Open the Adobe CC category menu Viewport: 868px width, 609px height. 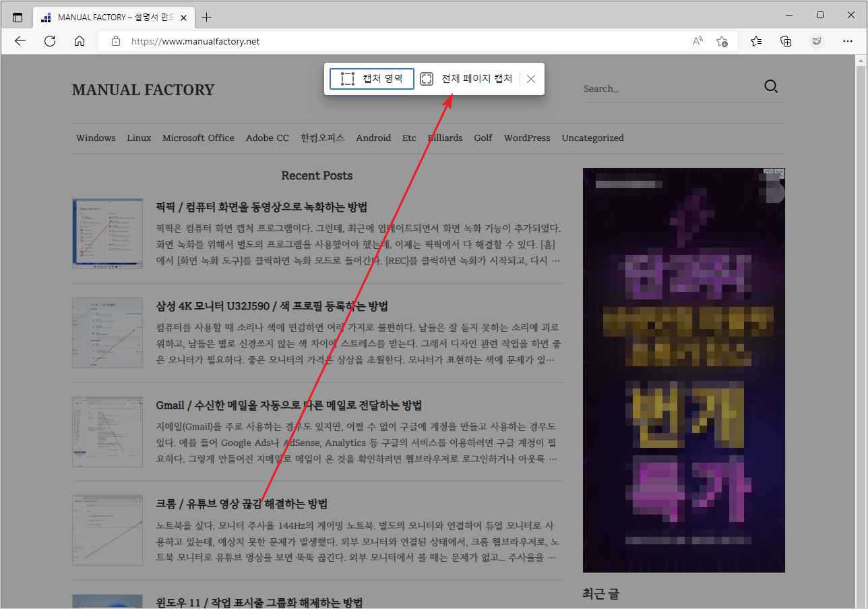click(267, 138)
